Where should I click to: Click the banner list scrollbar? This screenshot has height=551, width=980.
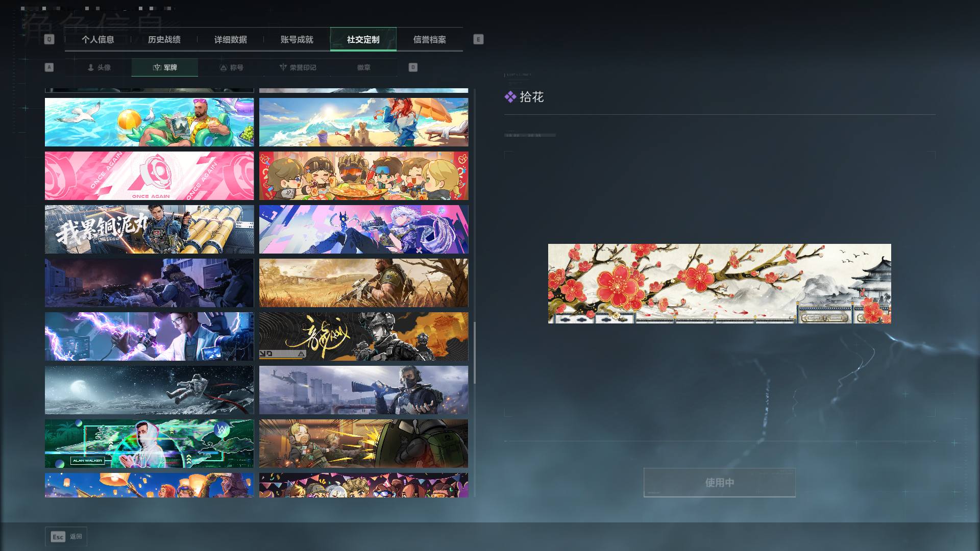point(475,353)
